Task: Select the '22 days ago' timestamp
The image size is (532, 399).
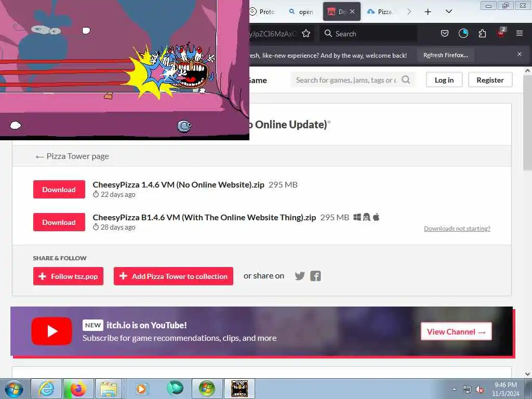Action: tap(118, 194)
